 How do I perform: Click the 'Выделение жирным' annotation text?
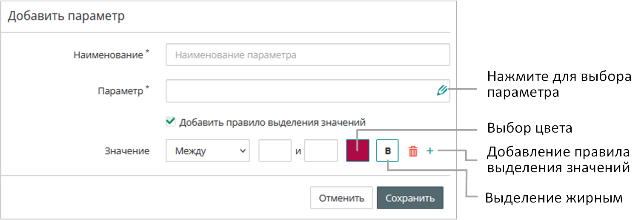pos(554,198)
